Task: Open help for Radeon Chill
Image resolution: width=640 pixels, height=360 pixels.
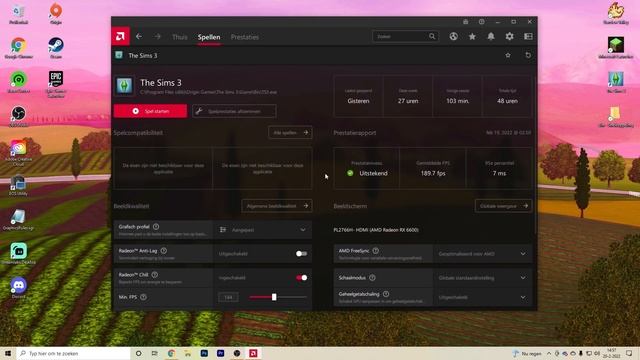Action: click(155, 275)
